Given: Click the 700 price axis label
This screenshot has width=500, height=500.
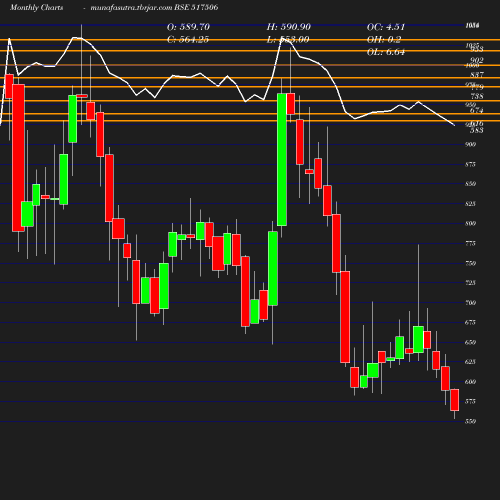Looking at the screenshot, I should tap(470, 303).
